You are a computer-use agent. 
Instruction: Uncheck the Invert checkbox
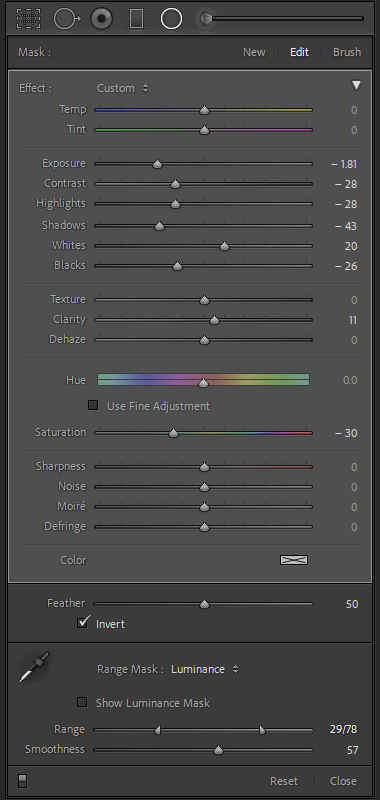click(83, 623)
